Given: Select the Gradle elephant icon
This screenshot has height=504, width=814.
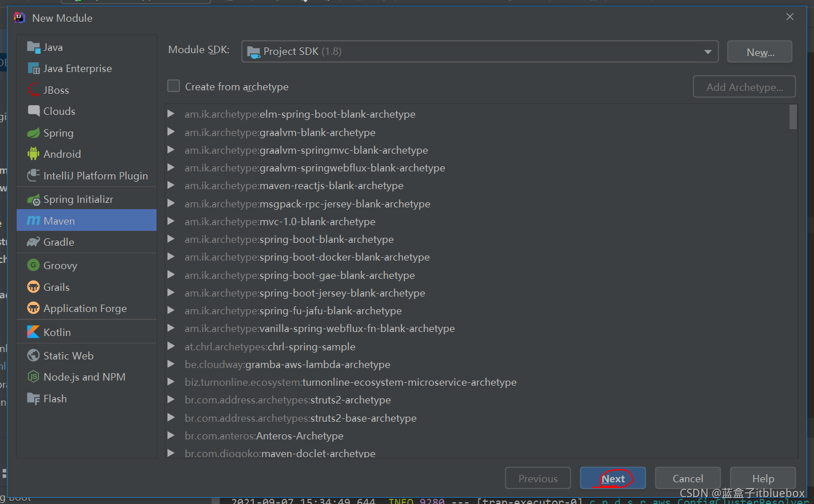Looking at the screenshot, I should (x=33, y=242).
